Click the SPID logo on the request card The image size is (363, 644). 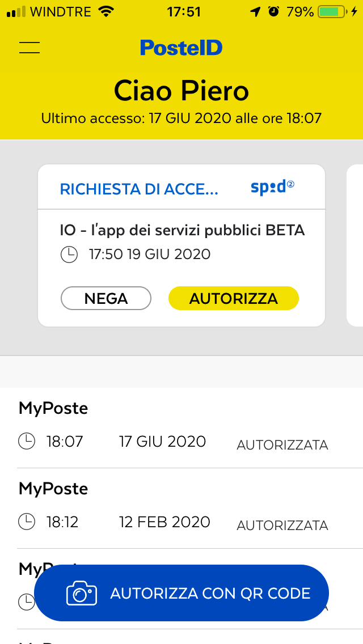(271, 187)
